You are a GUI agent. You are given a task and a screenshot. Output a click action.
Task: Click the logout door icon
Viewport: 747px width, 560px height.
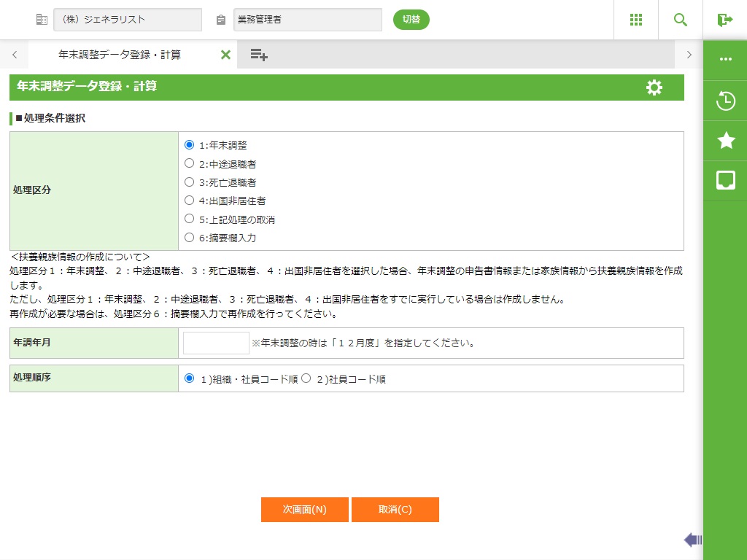pos(724,20)
